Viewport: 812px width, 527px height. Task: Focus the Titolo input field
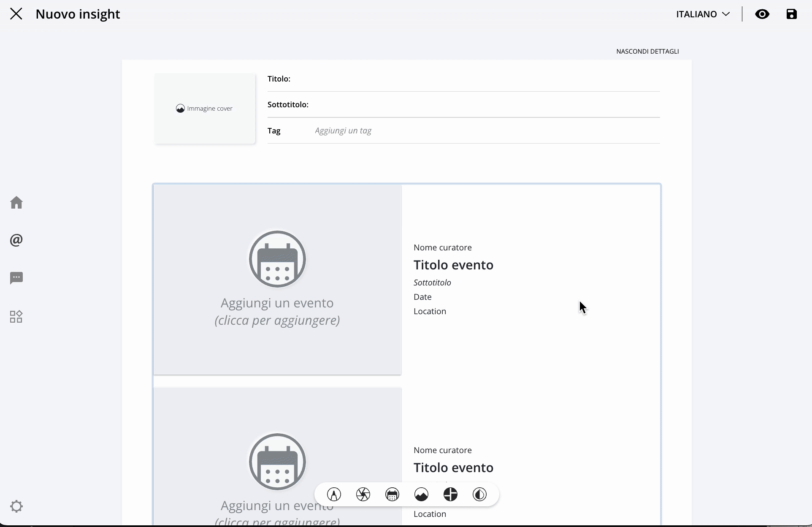tap(475, 79)
